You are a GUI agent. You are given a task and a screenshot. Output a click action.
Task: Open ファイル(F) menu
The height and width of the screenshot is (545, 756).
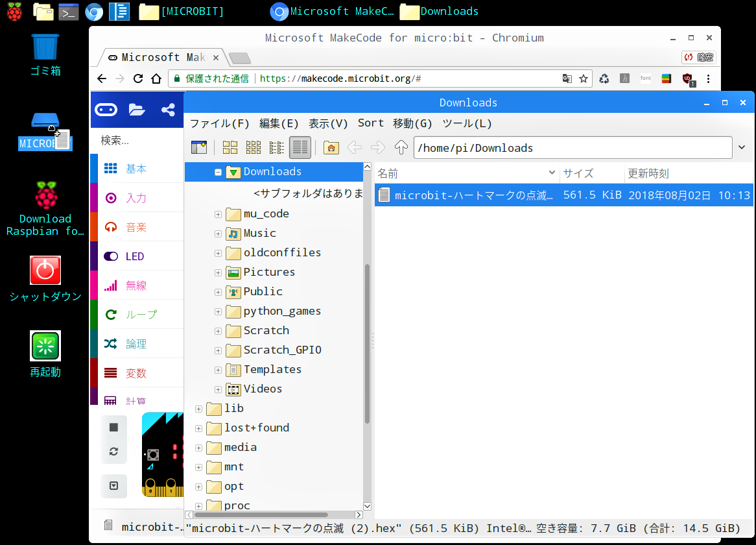(x=219, y=123)
